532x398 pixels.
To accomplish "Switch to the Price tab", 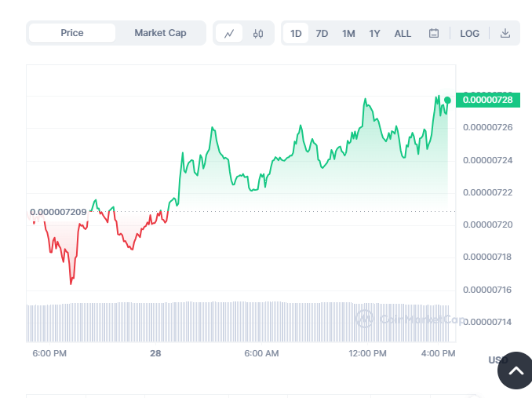I will pos(72,33).
